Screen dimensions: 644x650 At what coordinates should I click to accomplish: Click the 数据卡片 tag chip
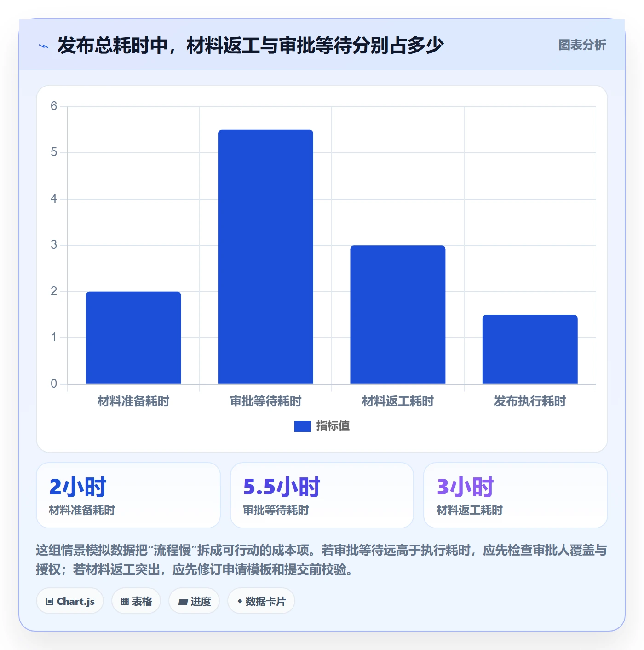(261, 601)
